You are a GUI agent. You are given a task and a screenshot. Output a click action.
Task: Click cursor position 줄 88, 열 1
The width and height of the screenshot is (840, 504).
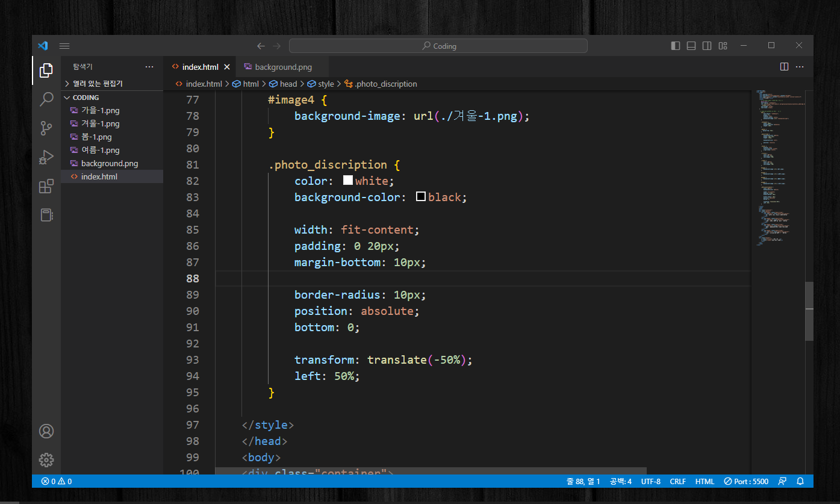583,481
